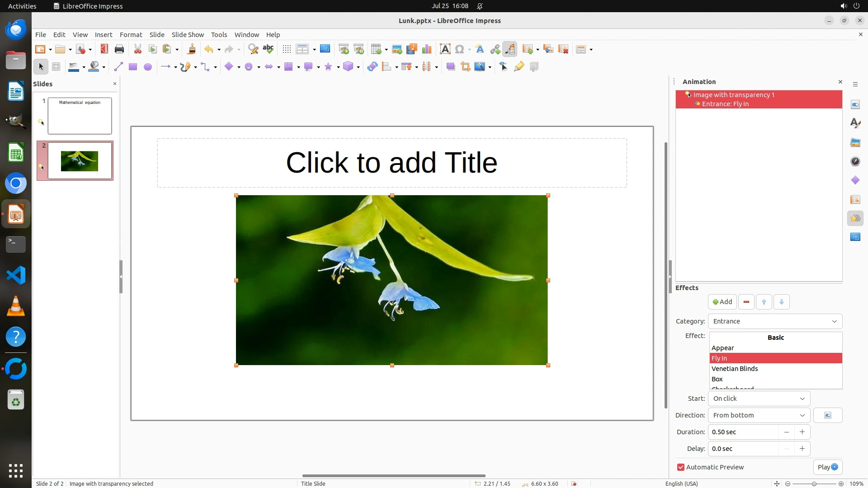This screenshot has height=488, width=868.
Task: Click the Insert Text Box icon
Action: pyautogui.click(x=445, y=49)
